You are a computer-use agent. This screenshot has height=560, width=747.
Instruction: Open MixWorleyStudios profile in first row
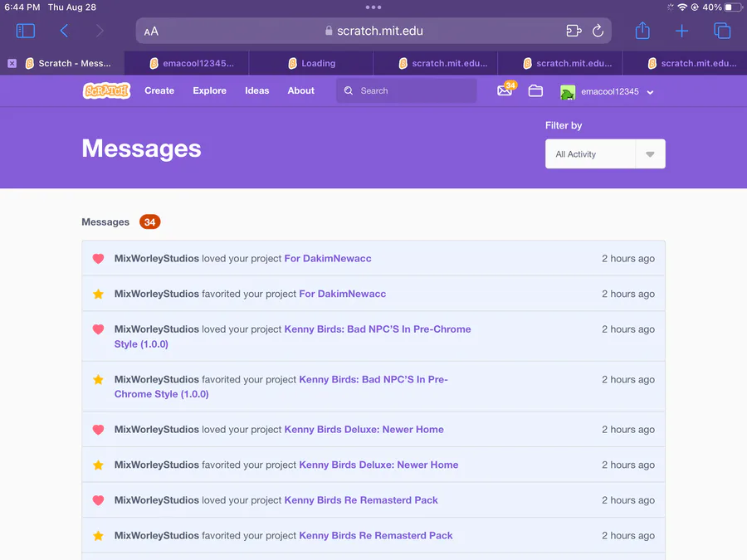[157, 259]
